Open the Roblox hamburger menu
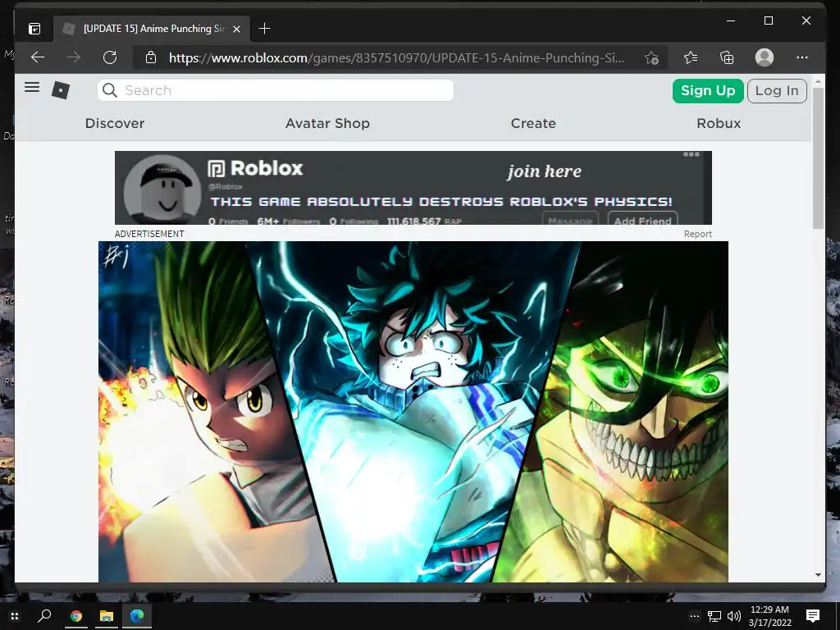The width and height of the screenshot is (840, 630). [32, 87]
